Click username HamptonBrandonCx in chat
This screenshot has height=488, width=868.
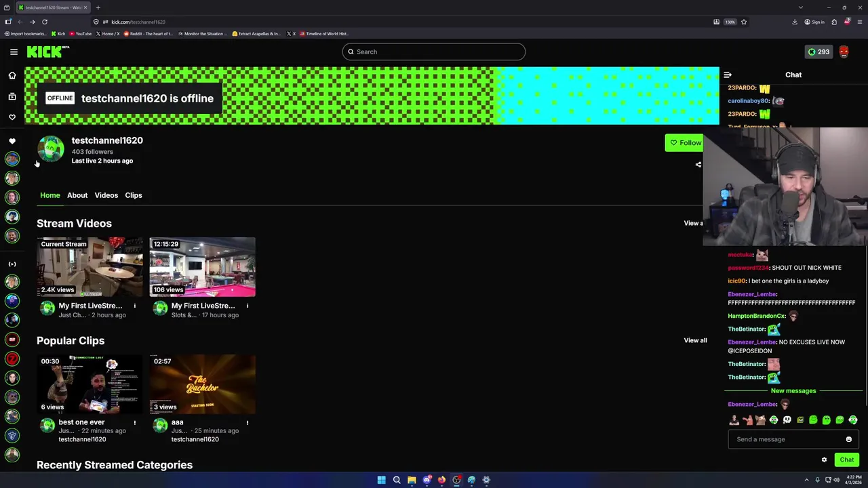tap(756, 316)
